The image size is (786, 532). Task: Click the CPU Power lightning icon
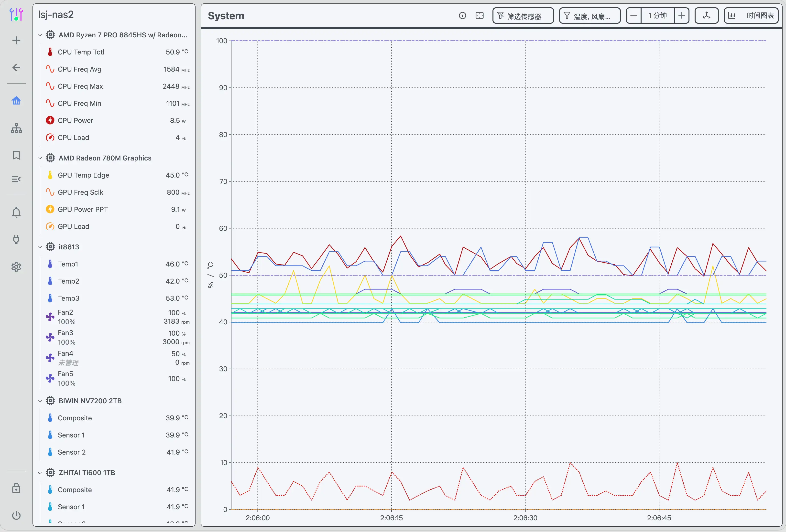coord(50,120)
